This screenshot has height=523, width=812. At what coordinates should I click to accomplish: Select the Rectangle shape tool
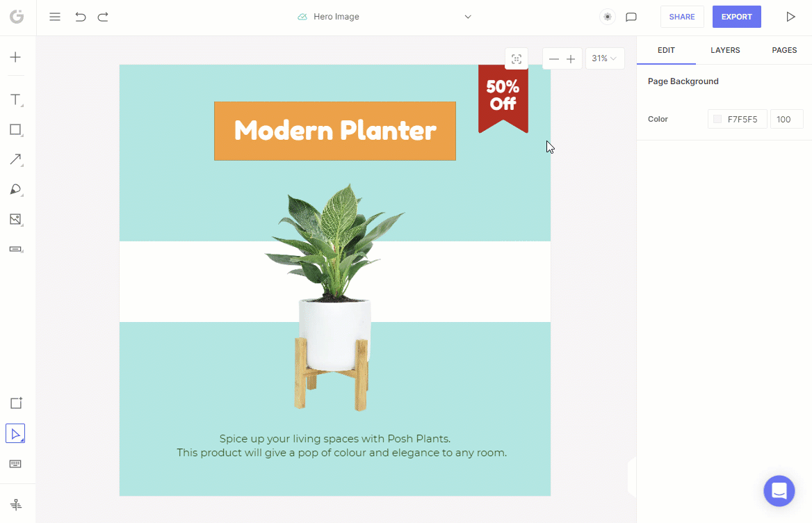pyautogui.click(x=16, y=130)
